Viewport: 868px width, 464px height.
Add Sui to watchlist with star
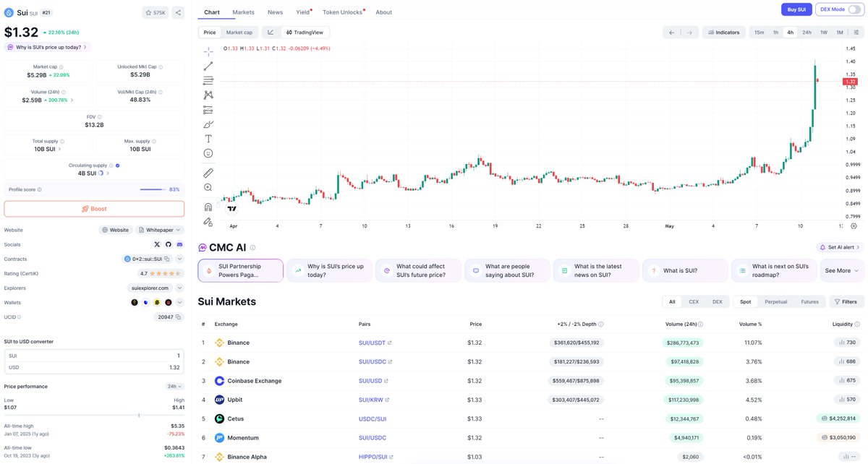155,12
